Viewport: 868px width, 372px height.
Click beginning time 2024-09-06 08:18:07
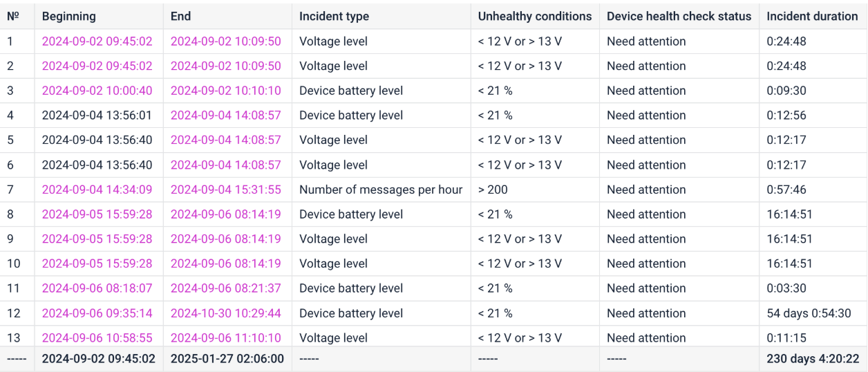pyautogui.click(x=97, y=288)
